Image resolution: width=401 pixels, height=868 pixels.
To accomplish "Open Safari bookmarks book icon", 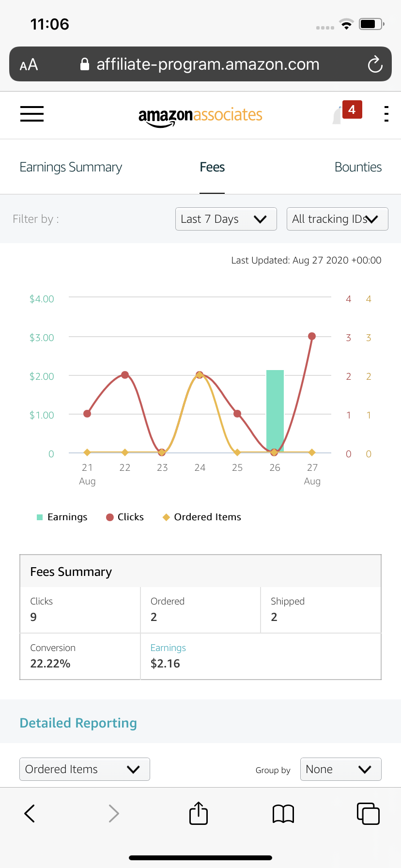I will coord(283,814).
